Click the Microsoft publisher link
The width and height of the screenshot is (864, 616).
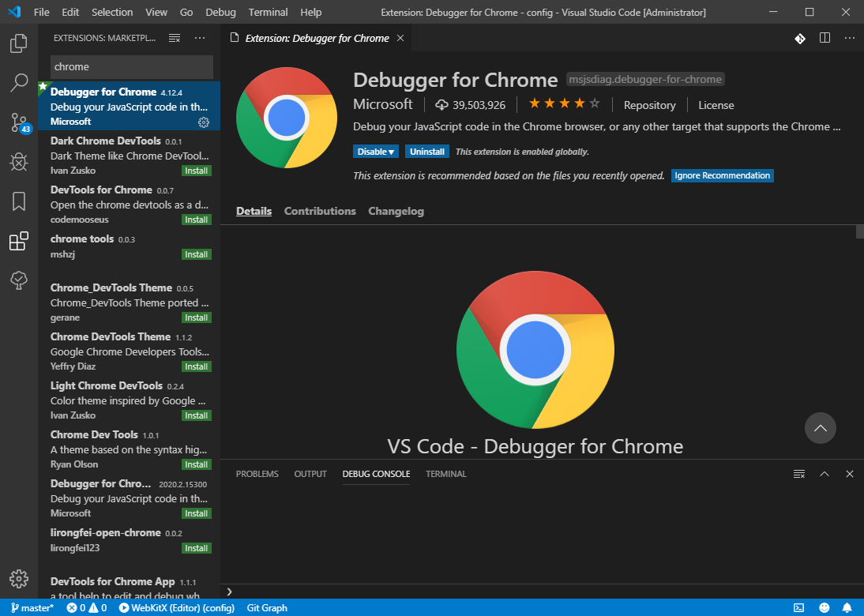pos(383,104)
